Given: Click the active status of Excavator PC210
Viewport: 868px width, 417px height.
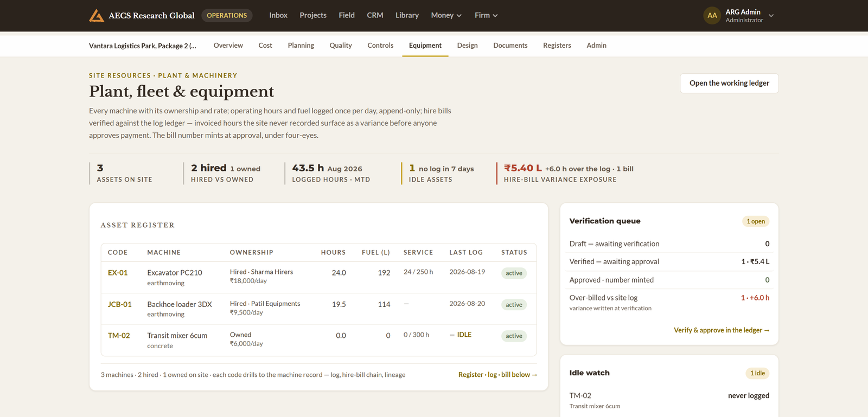Looking at the screenshot, I should point(514,273).
